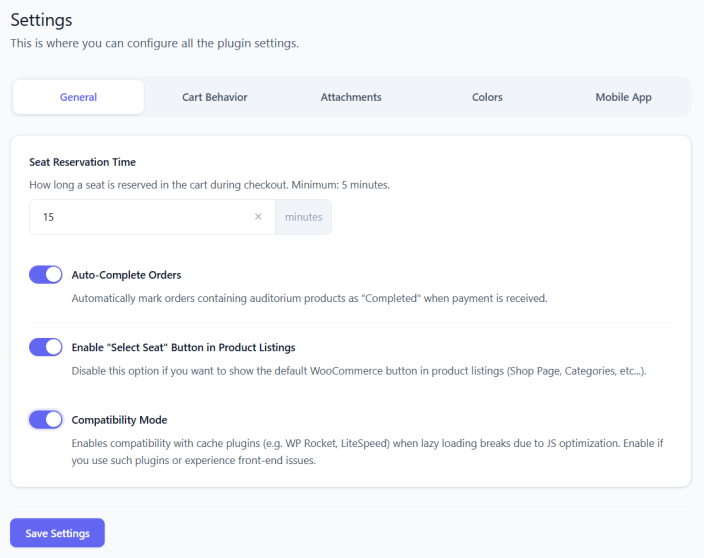Click the Compatibility Mode description paragraph
This screenshot has width=704, height=558.
click(360, 451)
